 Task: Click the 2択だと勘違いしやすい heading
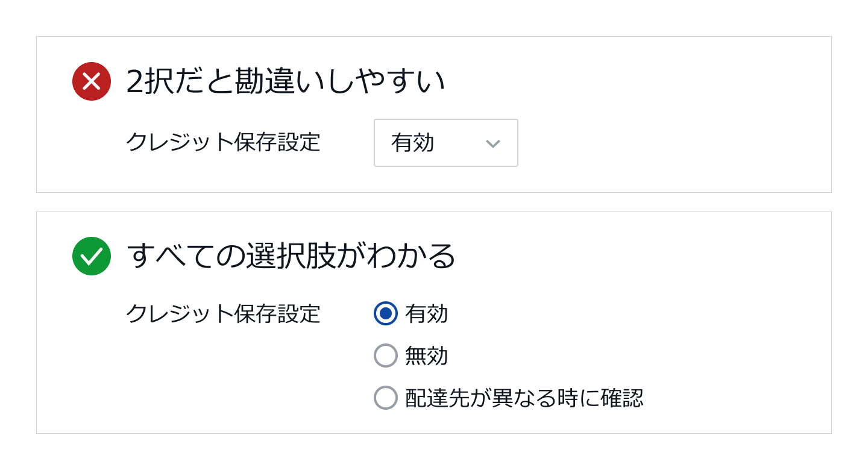[286, 81]
